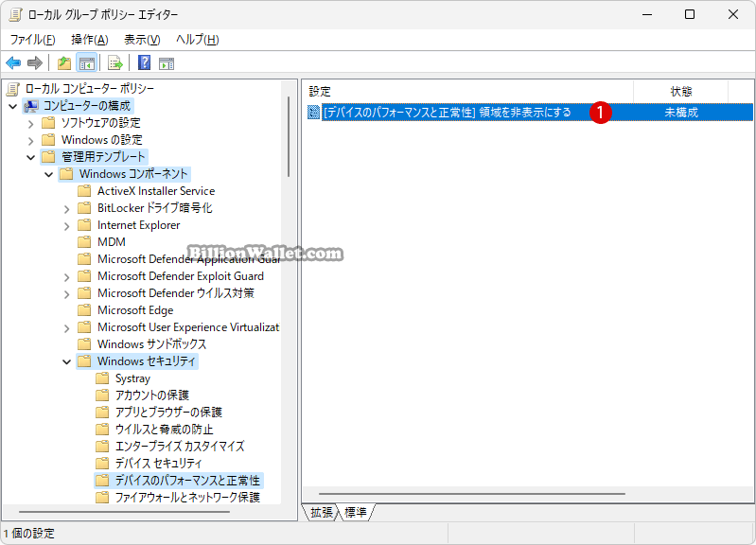This screenshot has height=545, width=756.
Task: Click the コンピューターの構成 computer icon
Action: [31, 106]
